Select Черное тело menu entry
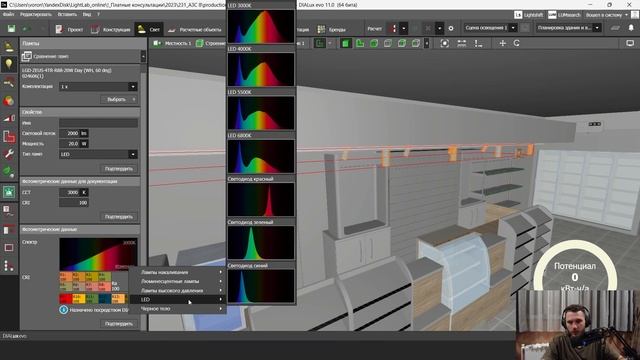Image resolution: width=640 pixels, height=360 pixels. point(178,309)
